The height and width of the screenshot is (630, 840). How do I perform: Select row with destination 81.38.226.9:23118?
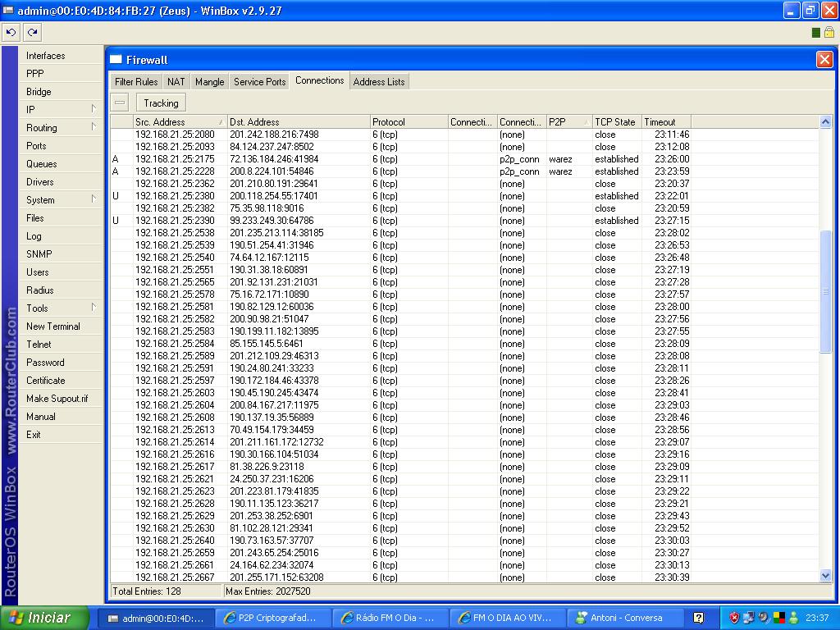click(465, 467)
